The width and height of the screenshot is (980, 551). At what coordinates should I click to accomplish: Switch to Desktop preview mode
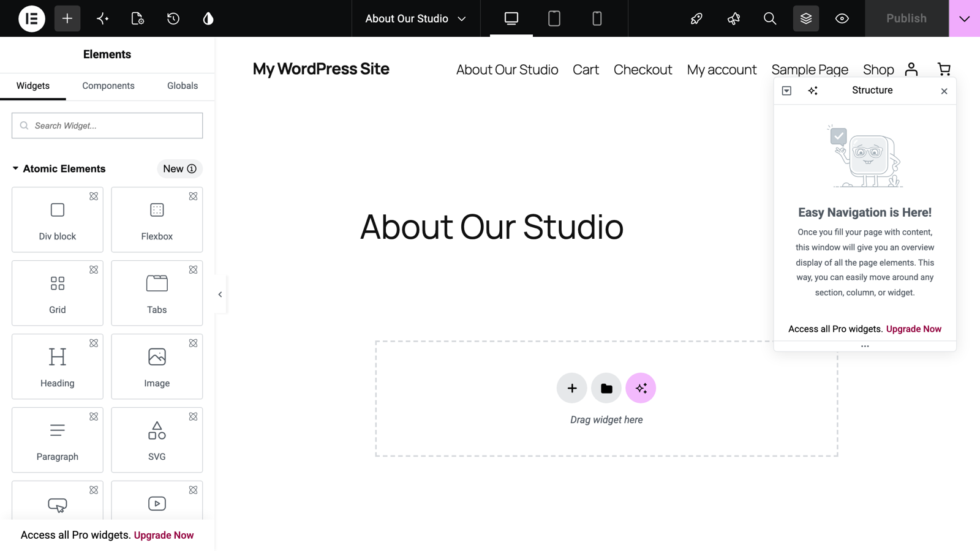click(511, 18)
